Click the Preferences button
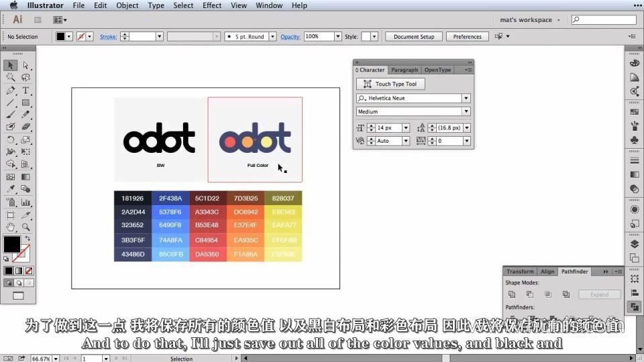The image size is (644, 362). tap(467, 36)
